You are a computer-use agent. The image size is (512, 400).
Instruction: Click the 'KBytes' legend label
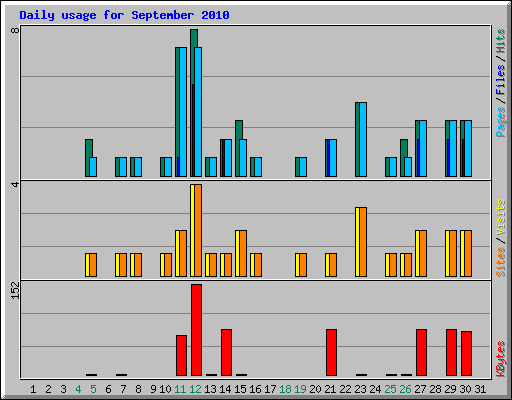[500, 359]
